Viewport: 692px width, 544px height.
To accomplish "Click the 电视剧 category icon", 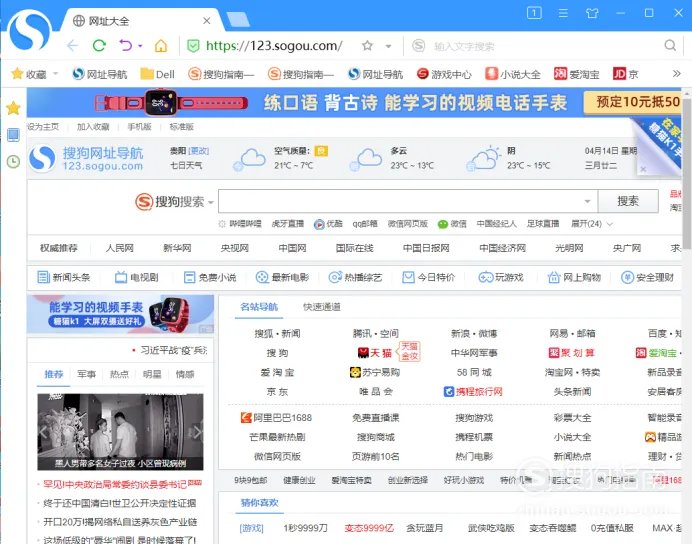I will point(120,277).
